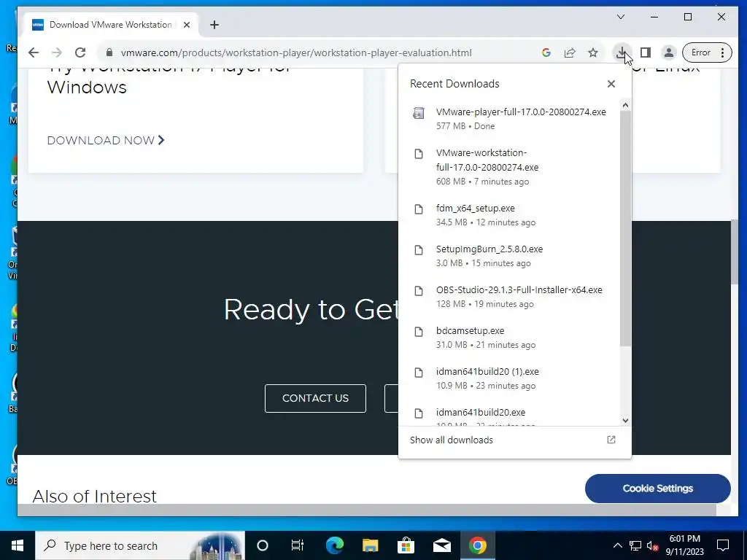Click OBS-Studio-29.1.3-Full-Installer download entry

510,297
